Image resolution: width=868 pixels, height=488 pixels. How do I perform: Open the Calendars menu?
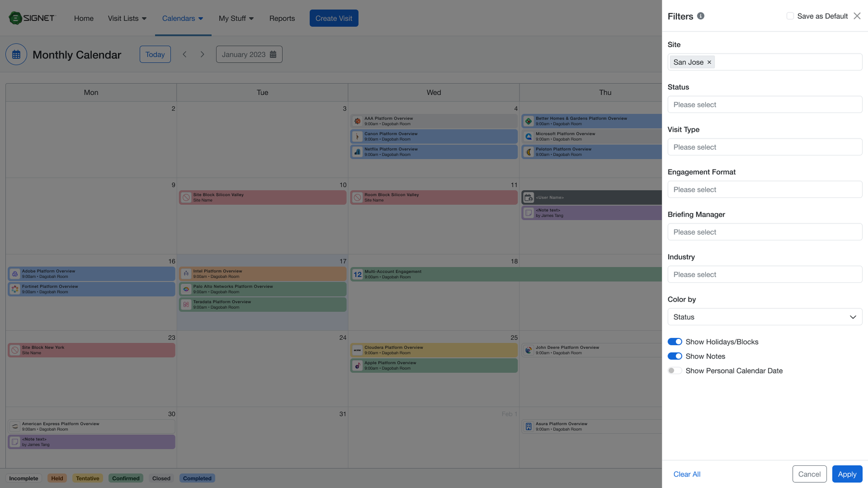[x=183, y=18]
